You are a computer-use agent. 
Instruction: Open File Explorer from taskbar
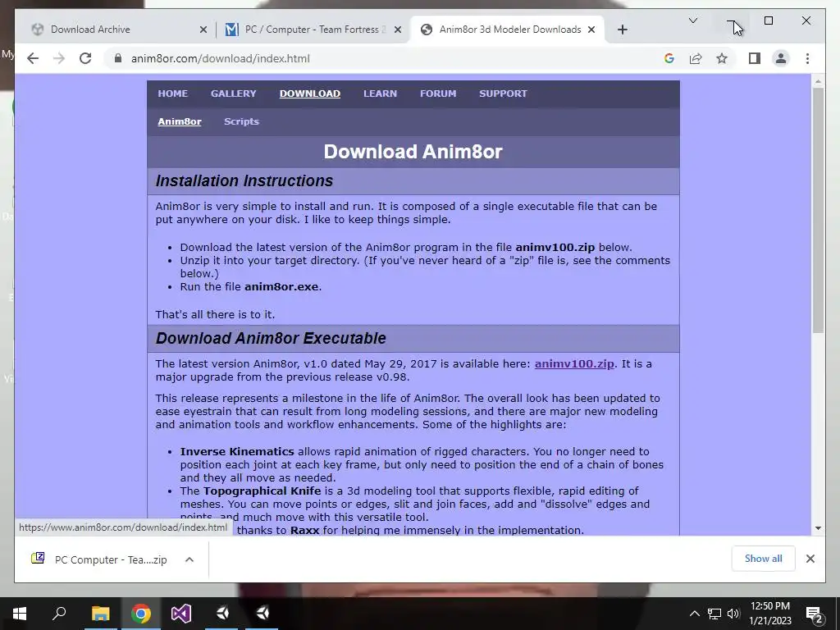pyautogui.click(x=100, y=614)
